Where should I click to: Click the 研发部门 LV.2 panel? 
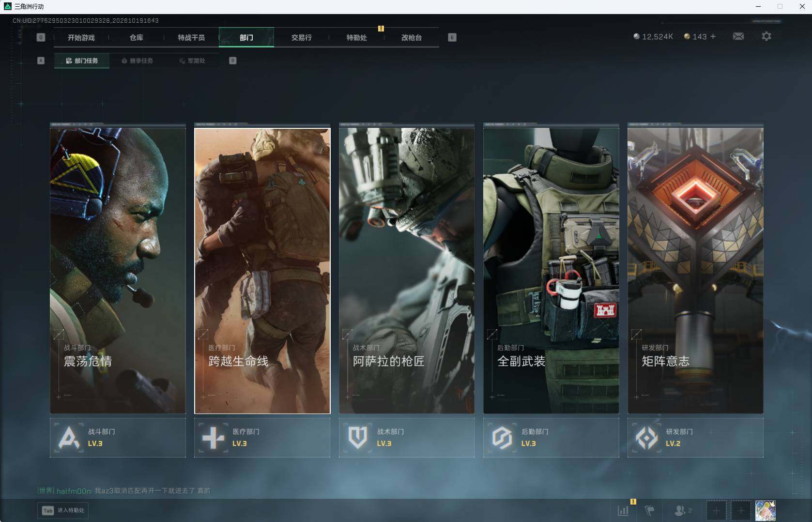(695, 438)
